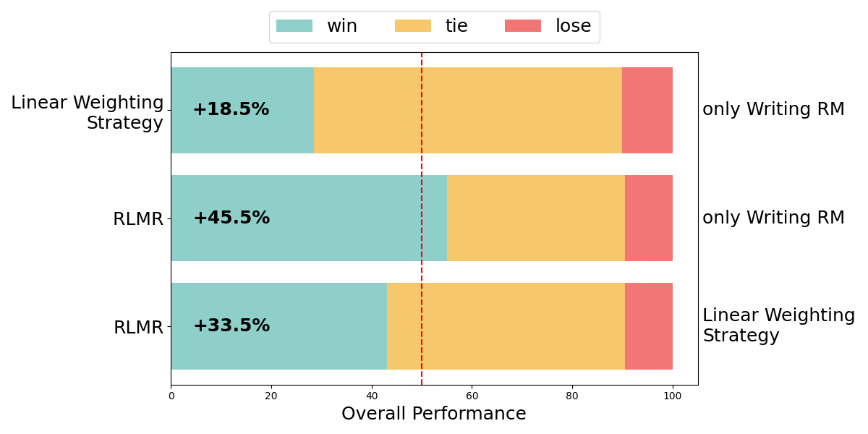Click the "Overall Performance" x-axis title
Viewport: 868px width, 434px height.
tap(434, 414)
